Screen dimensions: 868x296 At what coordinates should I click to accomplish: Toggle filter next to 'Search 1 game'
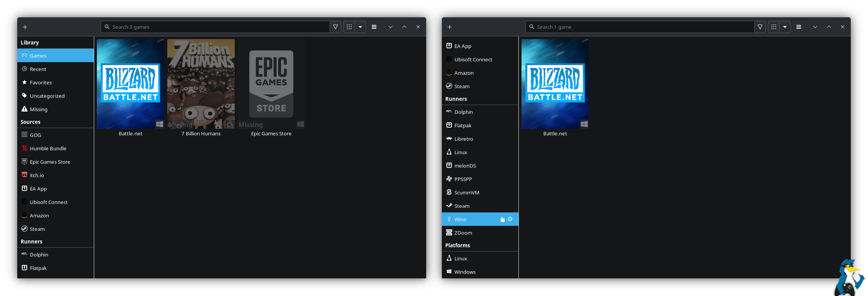(760, 27)
